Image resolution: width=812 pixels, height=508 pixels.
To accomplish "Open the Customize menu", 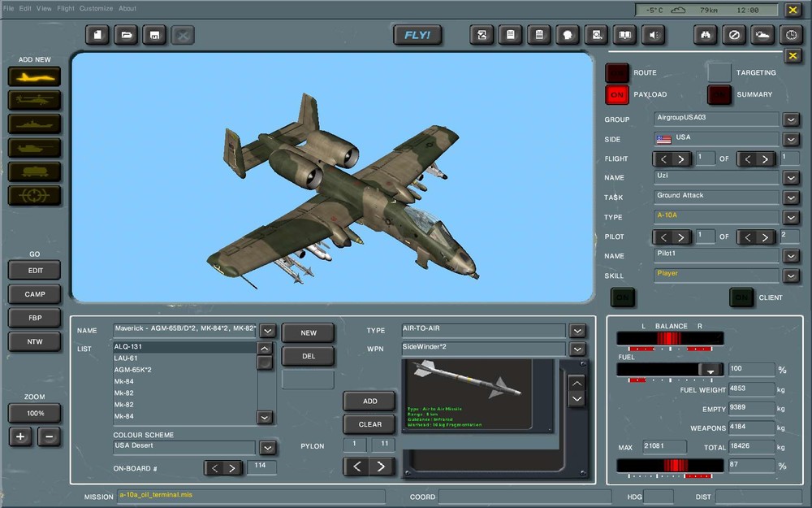I will (x=96, y=9).
